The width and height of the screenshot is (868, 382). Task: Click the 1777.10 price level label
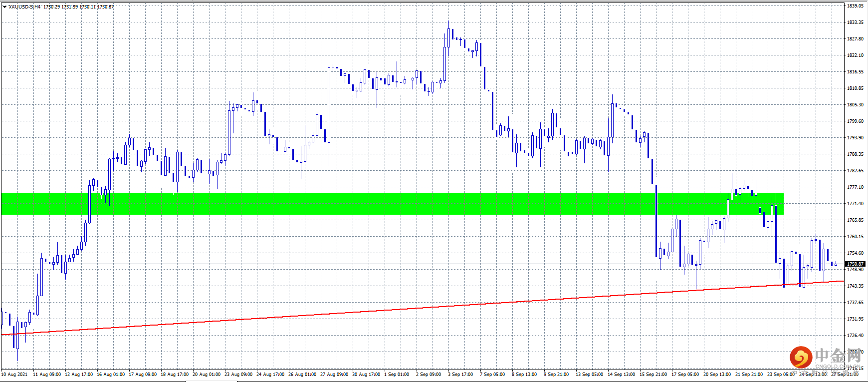[855, 187]
